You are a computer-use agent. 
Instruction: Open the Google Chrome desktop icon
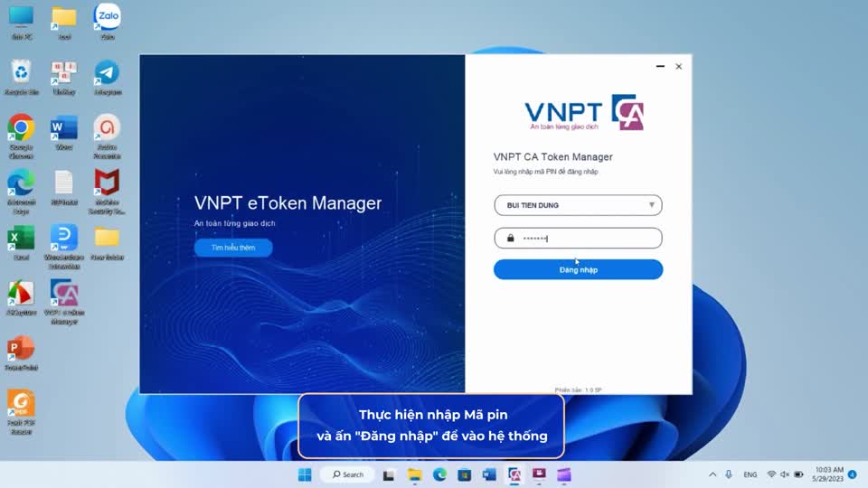click(x=21, y=136)
